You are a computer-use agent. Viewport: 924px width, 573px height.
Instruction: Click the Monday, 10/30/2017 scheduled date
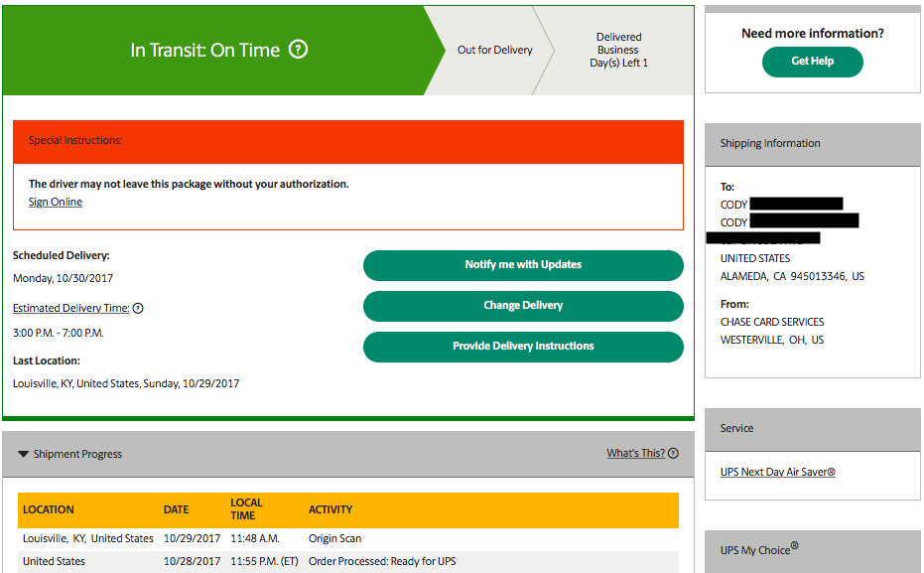[64, 278]
